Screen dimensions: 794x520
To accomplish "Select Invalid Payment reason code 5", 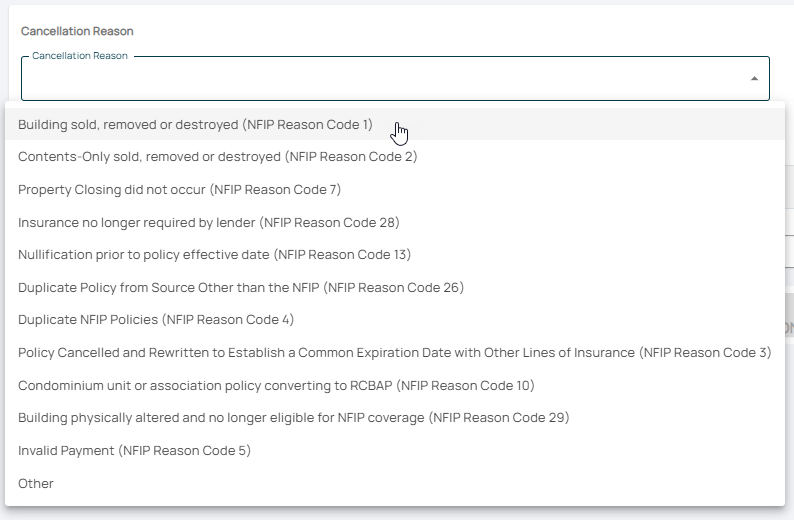I will (x=134, y=450).
